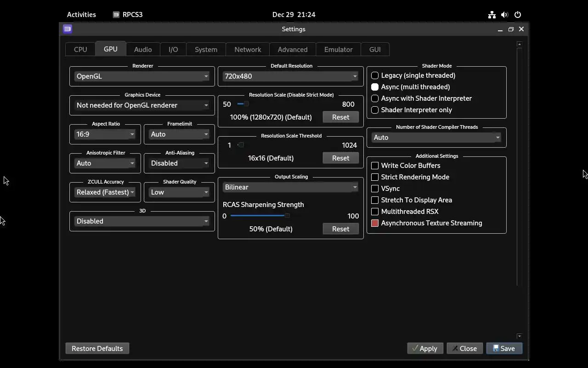The width and height of the screenshot is (588, 368).
Task: Save the settings
Action: [504, 349]
